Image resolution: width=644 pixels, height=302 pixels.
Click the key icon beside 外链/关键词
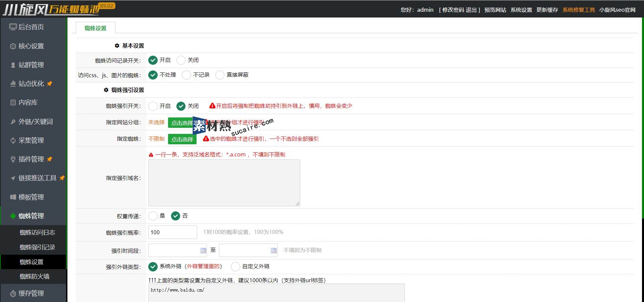click(13, 122)
